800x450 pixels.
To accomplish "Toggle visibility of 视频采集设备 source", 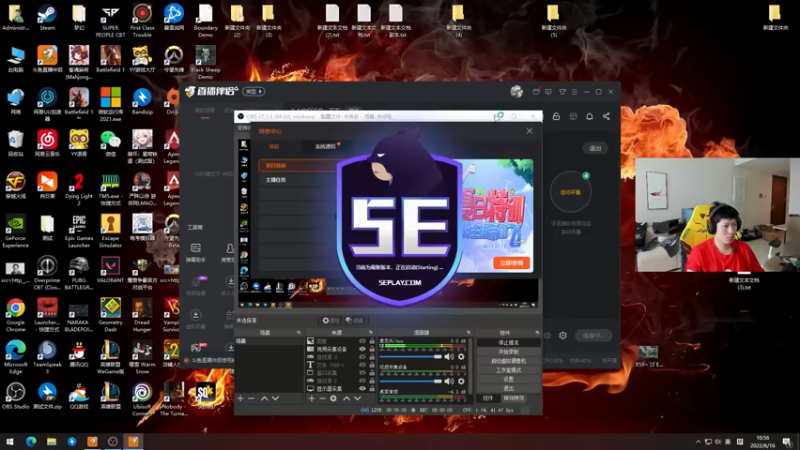I will [362, 349].
